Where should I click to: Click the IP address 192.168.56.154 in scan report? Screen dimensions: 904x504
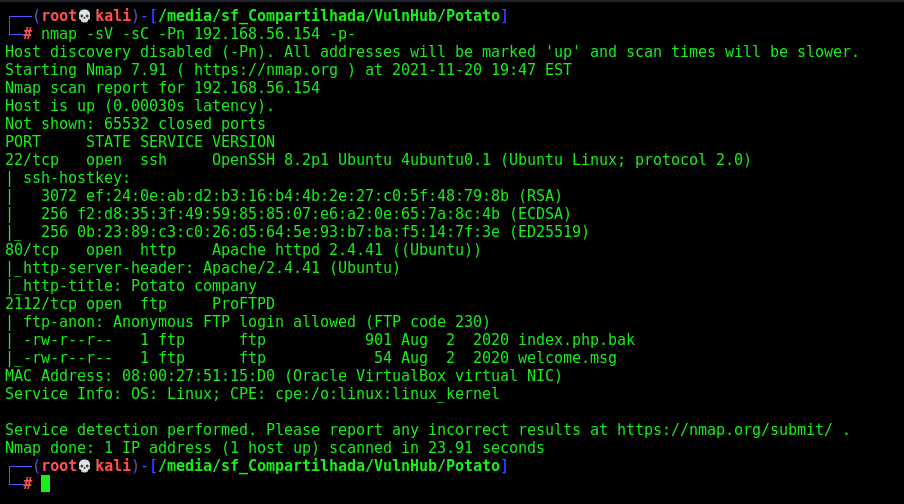click(x=257, y=88)
